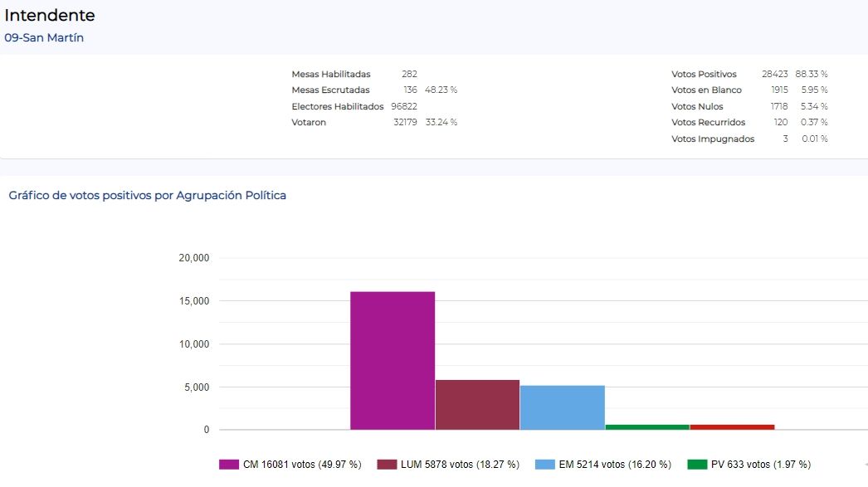The width and height of the screenshot is (868, 487).
Task: Click the chart title about Agrupación Política
Action: point(147,196)
